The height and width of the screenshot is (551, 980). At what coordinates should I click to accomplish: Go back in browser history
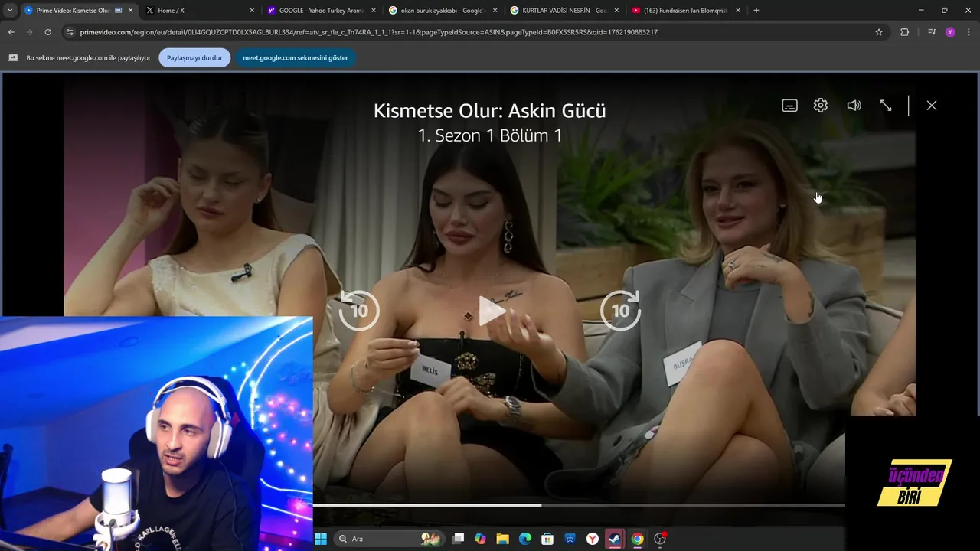coord(11,32)
